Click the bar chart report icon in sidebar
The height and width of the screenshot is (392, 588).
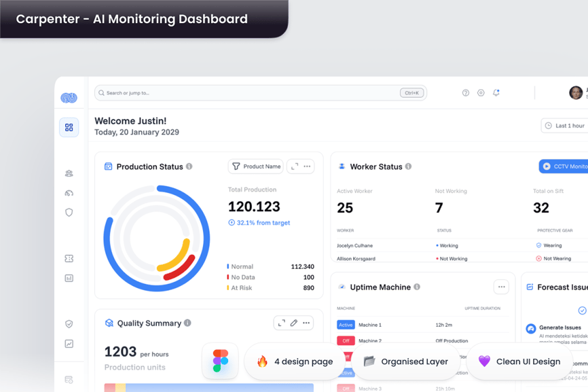69,278
